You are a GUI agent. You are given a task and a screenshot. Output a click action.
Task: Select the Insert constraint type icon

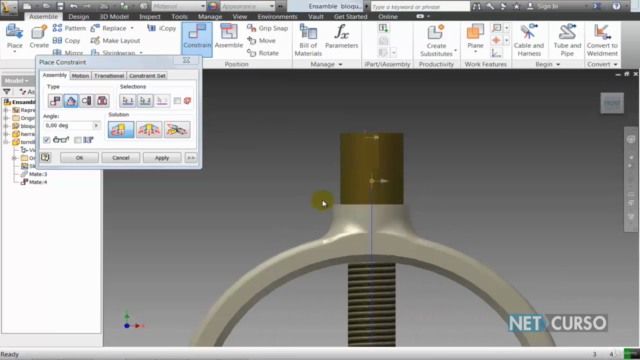coord(102,100)
